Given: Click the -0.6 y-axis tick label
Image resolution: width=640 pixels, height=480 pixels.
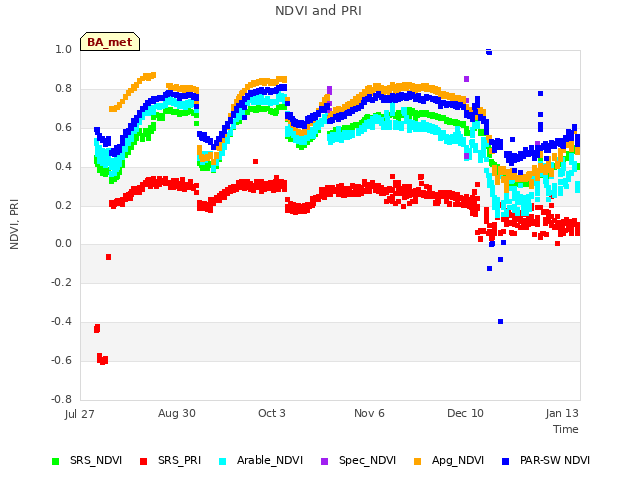Looking at the screenshot, I should click(62, 360).
